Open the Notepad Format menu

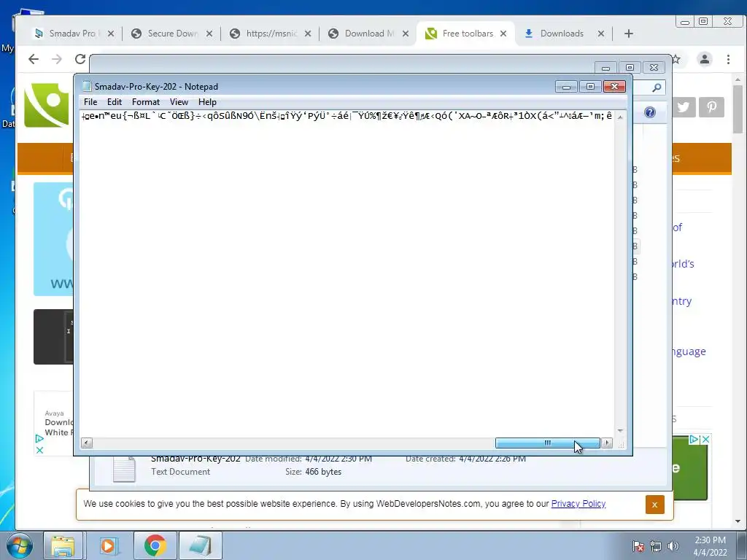pyautogui.click(x=146, y=102)
